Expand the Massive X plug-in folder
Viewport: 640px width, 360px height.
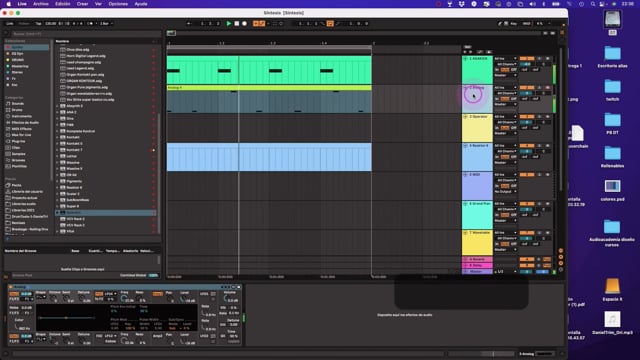57,169
